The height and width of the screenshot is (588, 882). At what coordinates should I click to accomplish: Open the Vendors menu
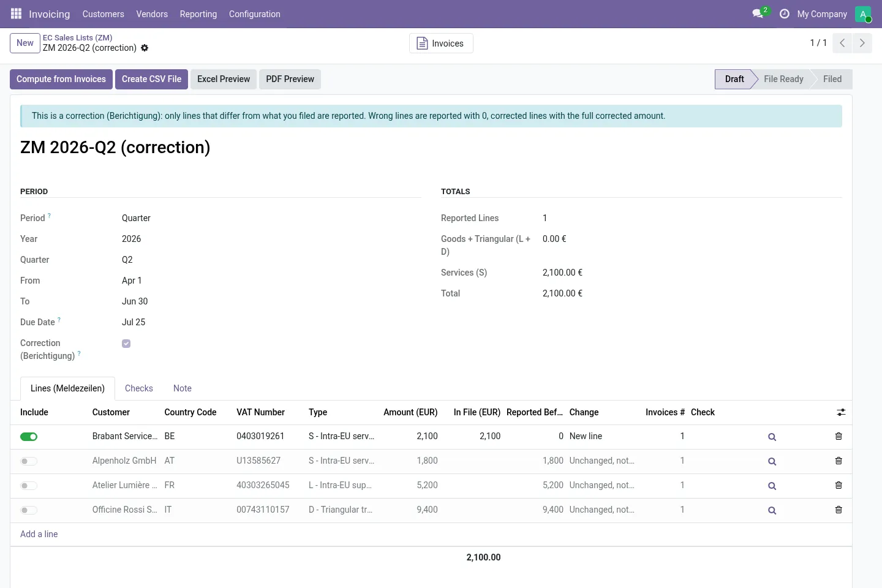click(152, 14)
